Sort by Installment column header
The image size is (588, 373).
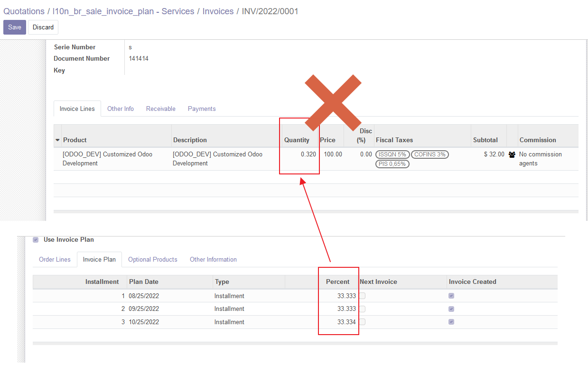click(102, 282)
